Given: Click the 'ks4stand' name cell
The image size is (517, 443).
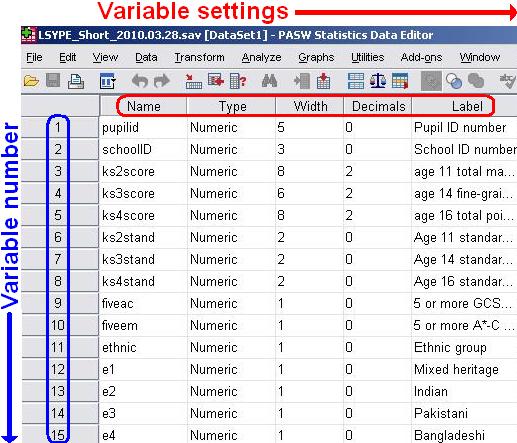Looking at the screenshot, I should (143, 281).
